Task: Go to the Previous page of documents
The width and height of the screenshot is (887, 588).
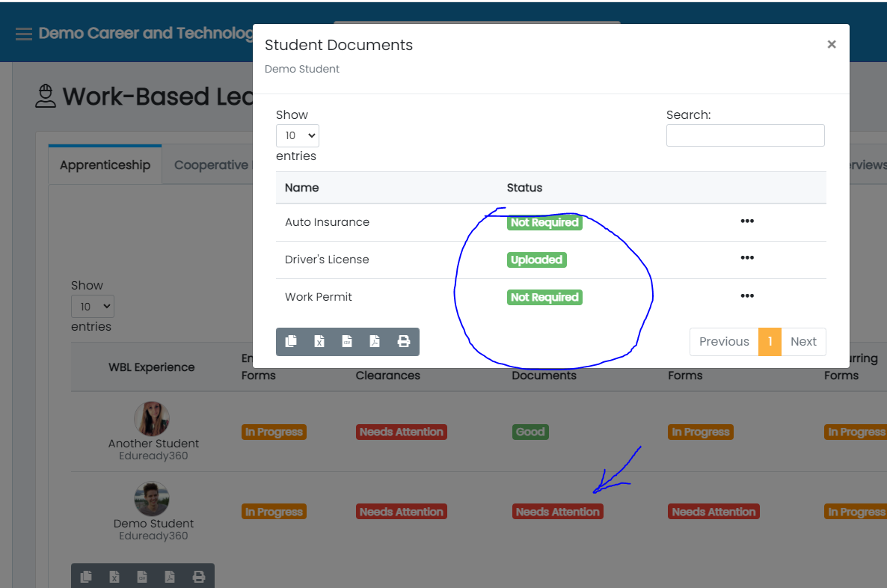Action: click(x=723, y=341)
